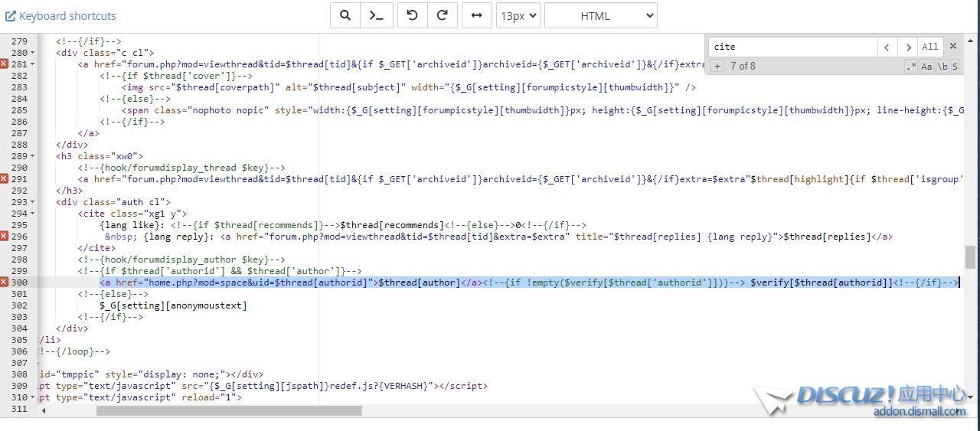Click the '7 of 8' match counter
This screenshot has width=980, height=431.
coord(743,67)
